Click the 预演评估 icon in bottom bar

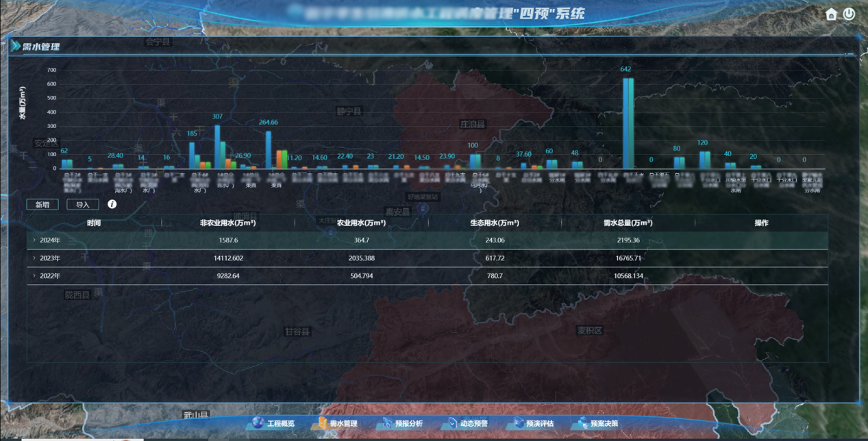(517, 423)
